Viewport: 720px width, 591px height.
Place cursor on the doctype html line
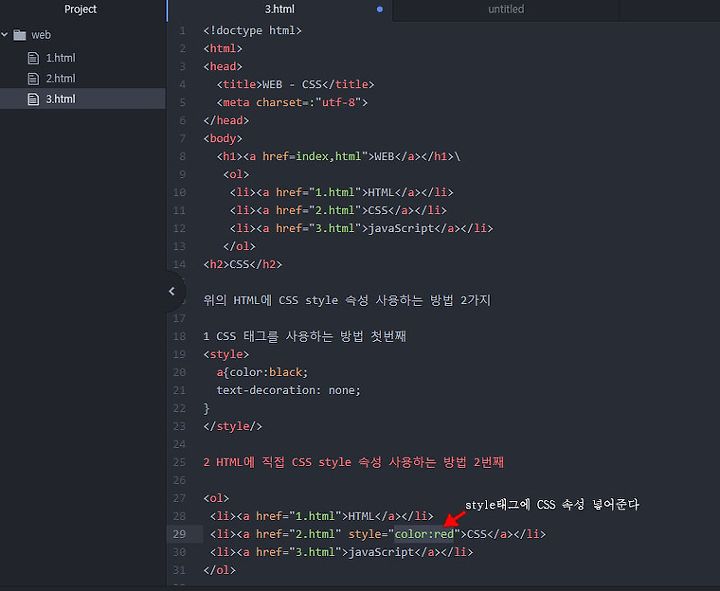pyautogui.click(x=252, y=30)
